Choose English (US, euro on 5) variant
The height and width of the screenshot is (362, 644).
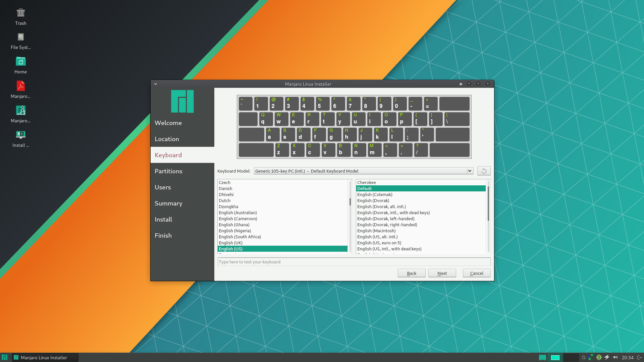pyautogui.click(x=421, y=243)
